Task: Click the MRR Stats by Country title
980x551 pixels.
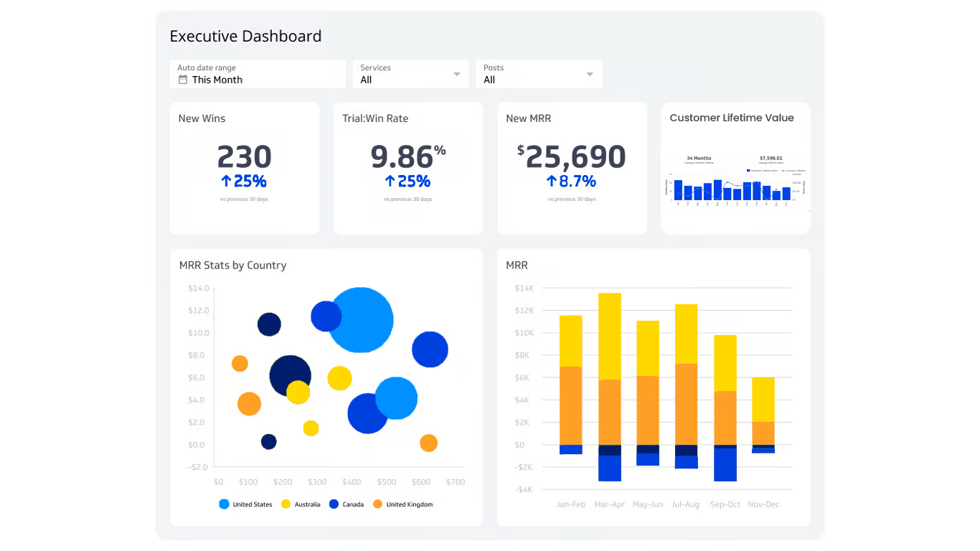Action: click(x=232, y=265)
